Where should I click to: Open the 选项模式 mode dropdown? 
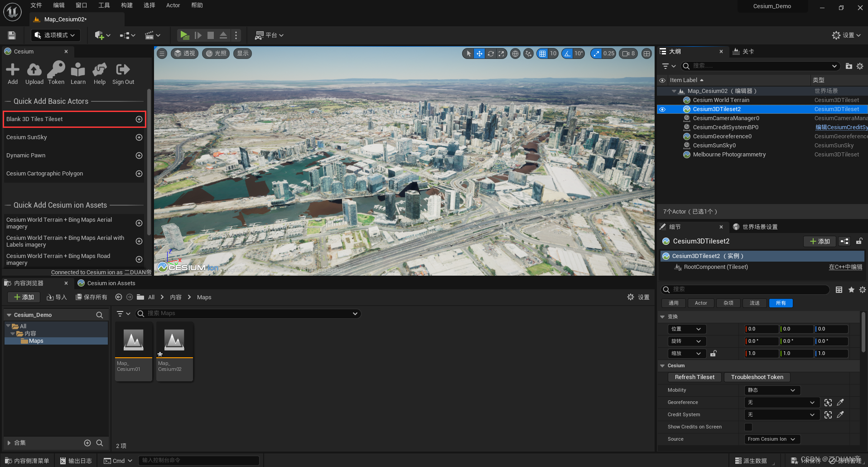56,35
